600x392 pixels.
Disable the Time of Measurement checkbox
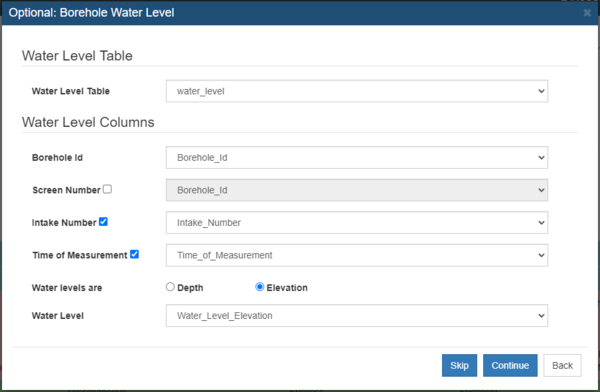point(134,254)
